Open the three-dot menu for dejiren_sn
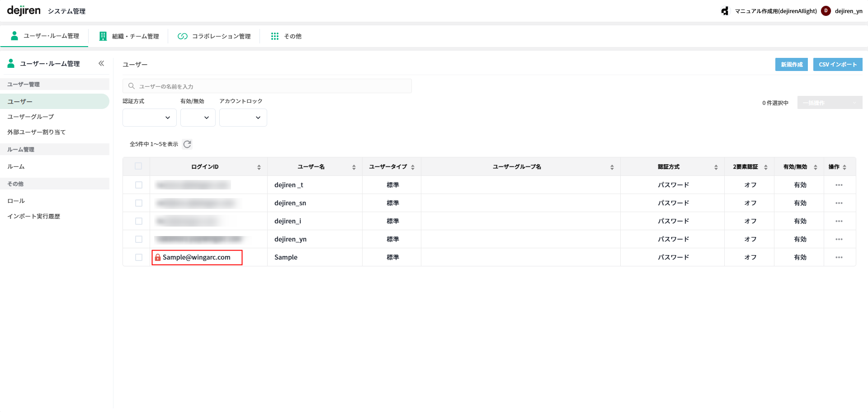Viewport: 868px width, 412px height. (839, 203)
